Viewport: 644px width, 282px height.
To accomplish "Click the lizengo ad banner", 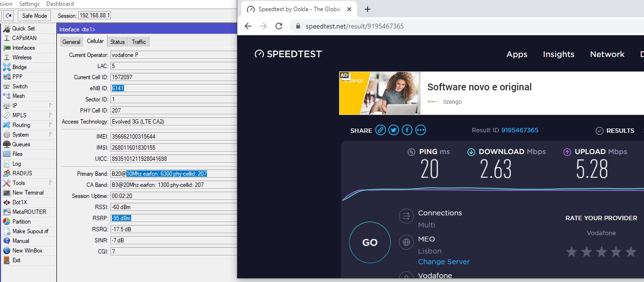I will tap(491, 93).
